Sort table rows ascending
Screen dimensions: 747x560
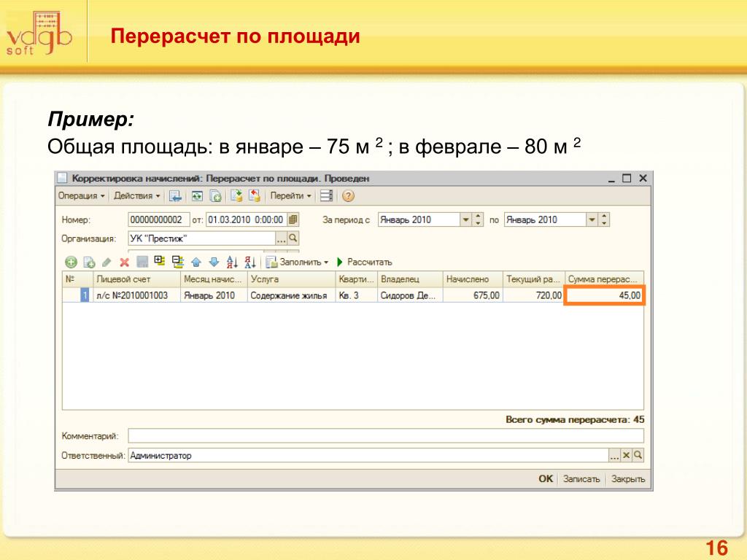(232, 262)
